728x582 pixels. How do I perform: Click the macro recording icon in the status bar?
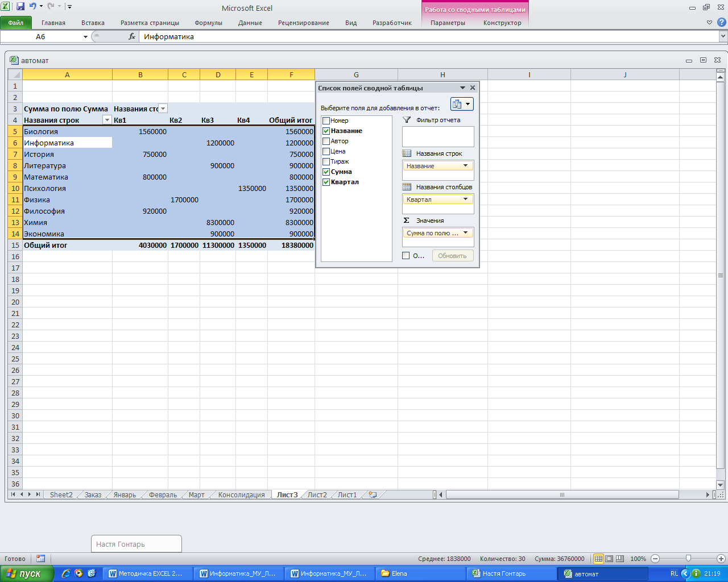tap(40, 559)
